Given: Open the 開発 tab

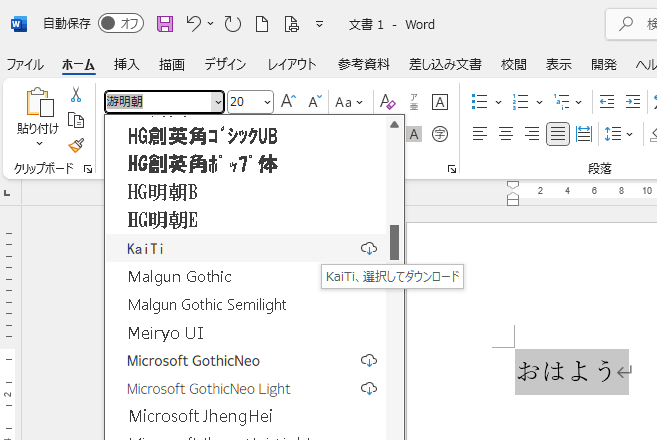Looking at the screenshot, I should coord(604,65).
